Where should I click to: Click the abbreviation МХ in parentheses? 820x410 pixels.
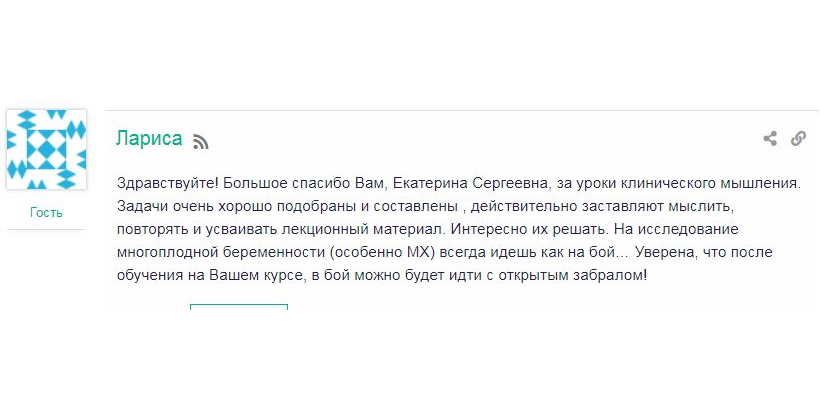click(x=416, y=253)
